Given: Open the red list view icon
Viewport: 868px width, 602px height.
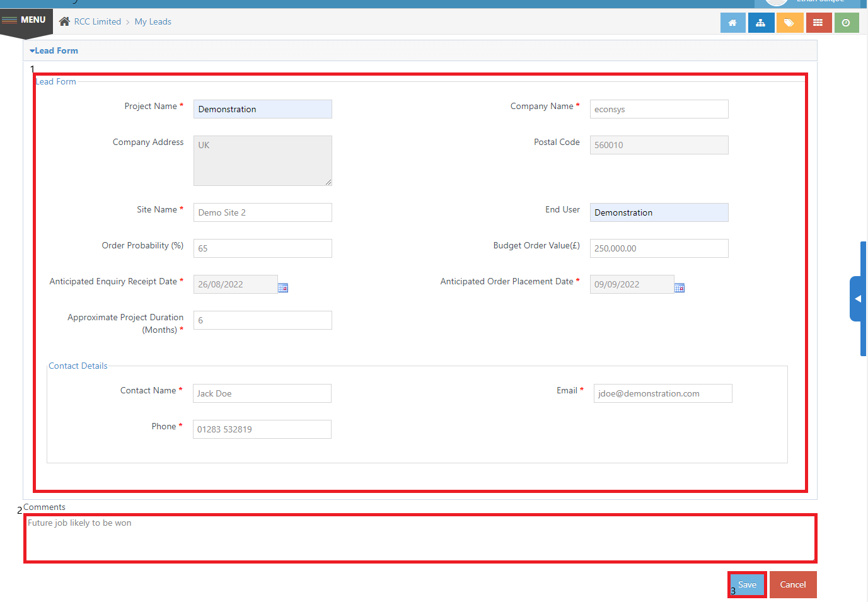Looking at the screenshot, I should [x=818, y=23].
